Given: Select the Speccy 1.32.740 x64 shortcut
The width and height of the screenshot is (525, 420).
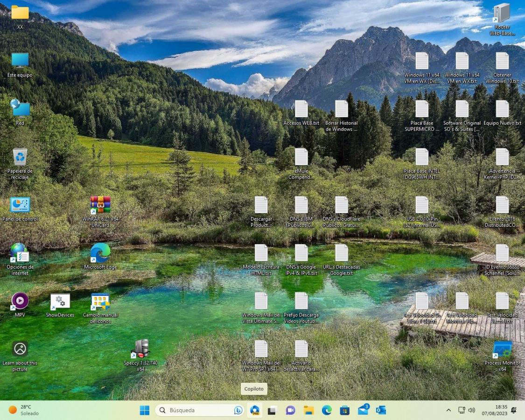Looking at the screenshot, I should click(140, 349).
